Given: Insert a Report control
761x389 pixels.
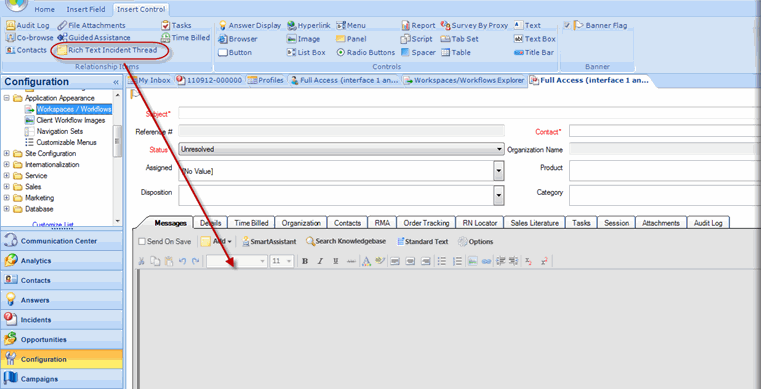Looking at the screenshot, I should click(418, 25).
